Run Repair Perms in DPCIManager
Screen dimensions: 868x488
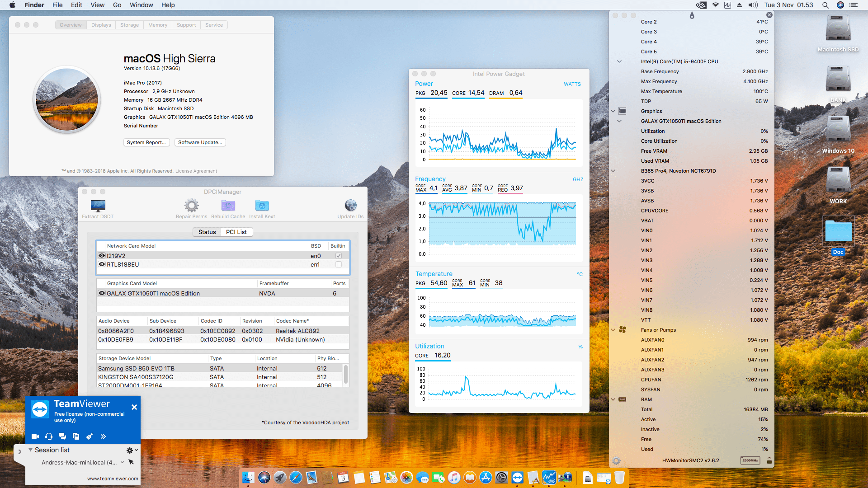[191, 206]
